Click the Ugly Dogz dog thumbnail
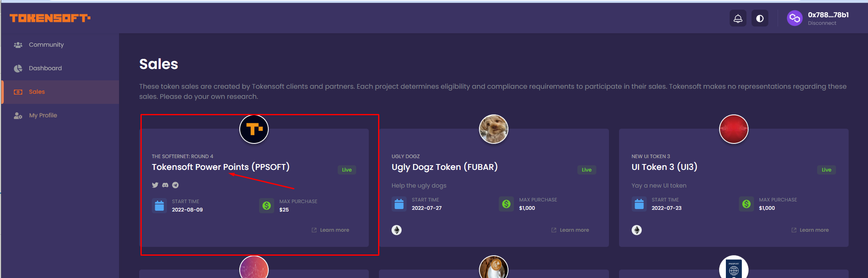Screen dimensions: 868x278 494,129
